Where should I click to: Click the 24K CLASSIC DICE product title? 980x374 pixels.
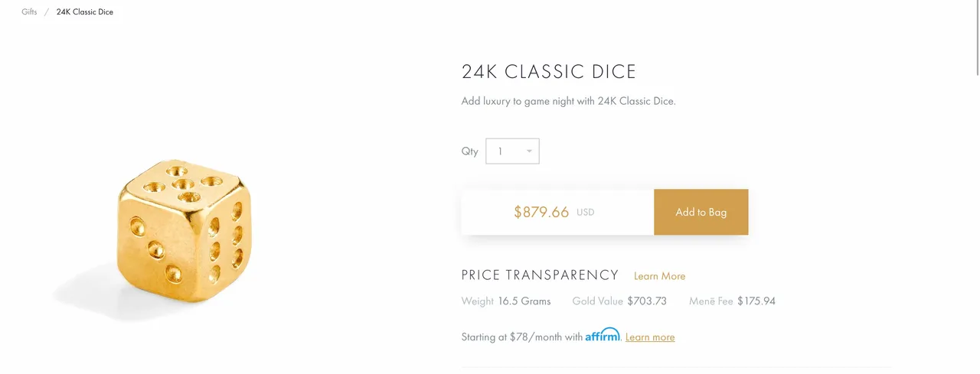[549, 72]
